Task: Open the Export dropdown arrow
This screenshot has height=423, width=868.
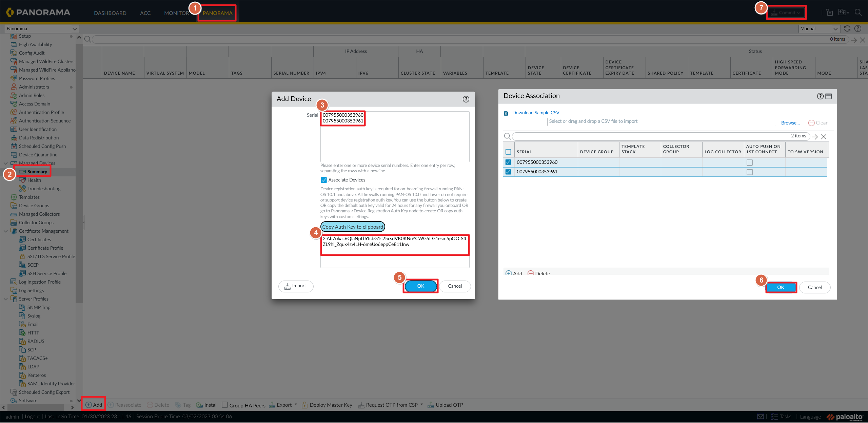Action: tap(296, 404)
